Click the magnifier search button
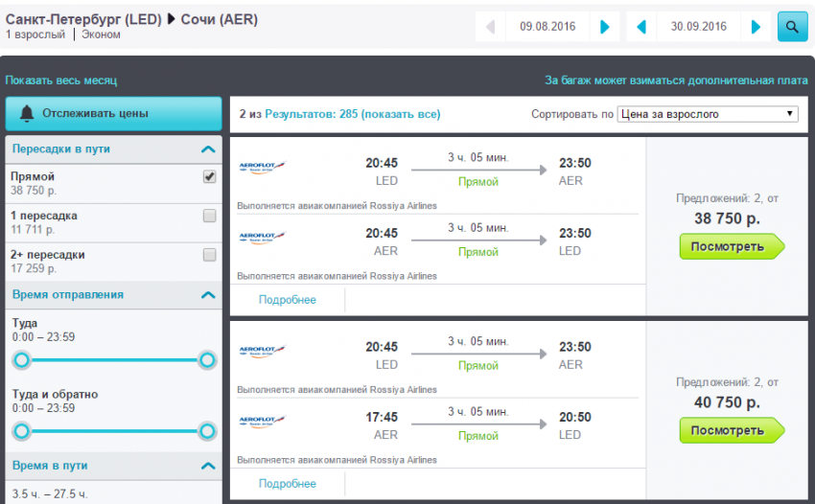Image resolution: width=815 pixels, height=504 pixels. 792,27
